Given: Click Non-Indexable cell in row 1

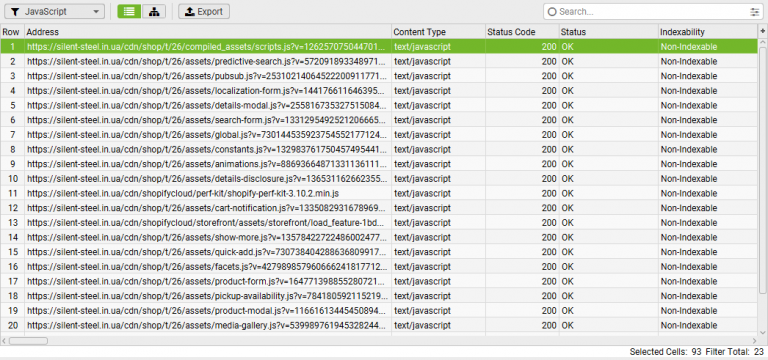Looking at the screenshot, I should tap(708, 47).
